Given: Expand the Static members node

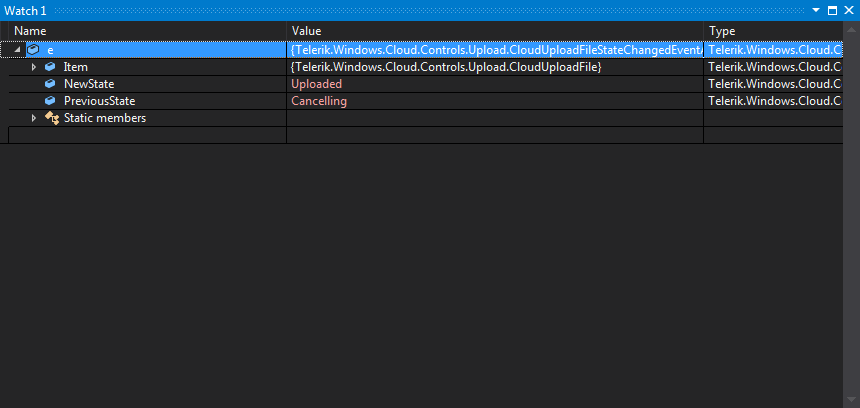Looking at the screenshot, I should (34, 118).
